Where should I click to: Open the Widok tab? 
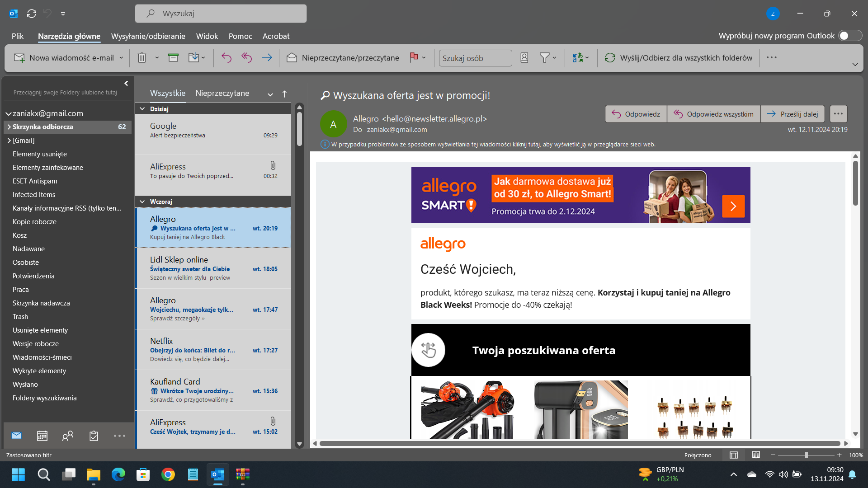[x=207, y=36]
